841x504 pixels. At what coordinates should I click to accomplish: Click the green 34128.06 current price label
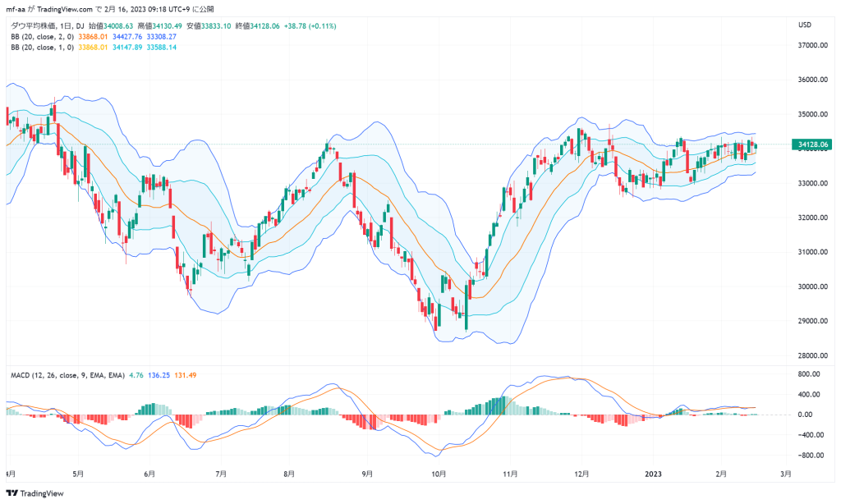(812, 144)
